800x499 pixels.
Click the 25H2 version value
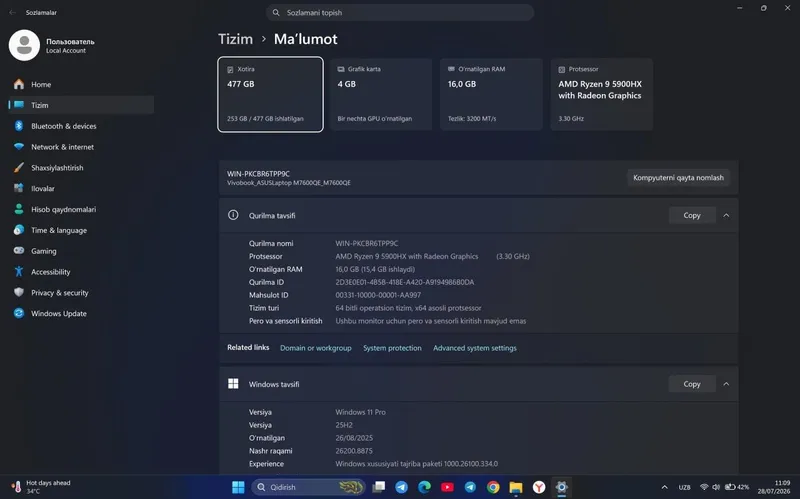point(344,425)
